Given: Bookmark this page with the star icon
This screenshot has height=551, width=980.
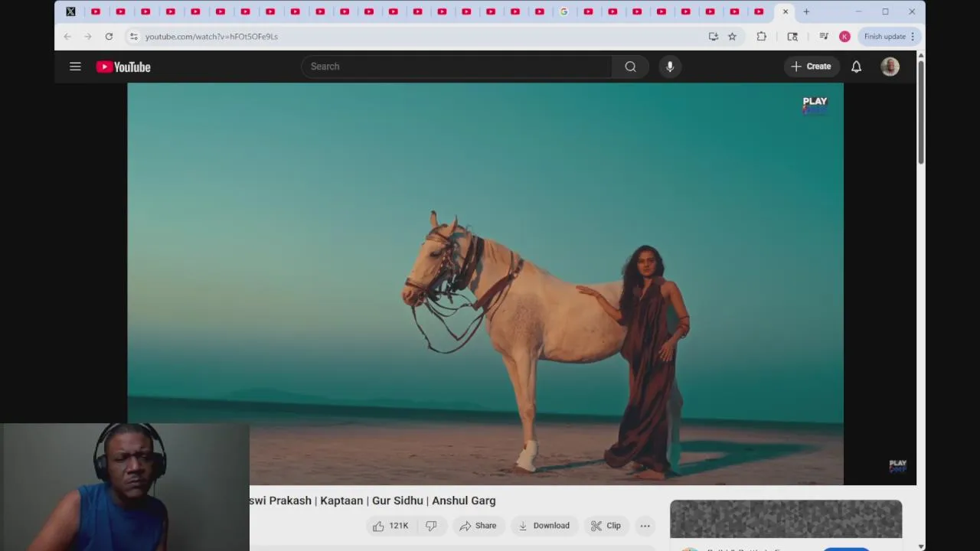Looking at the screenshot, I should click(x=732, y=36).
